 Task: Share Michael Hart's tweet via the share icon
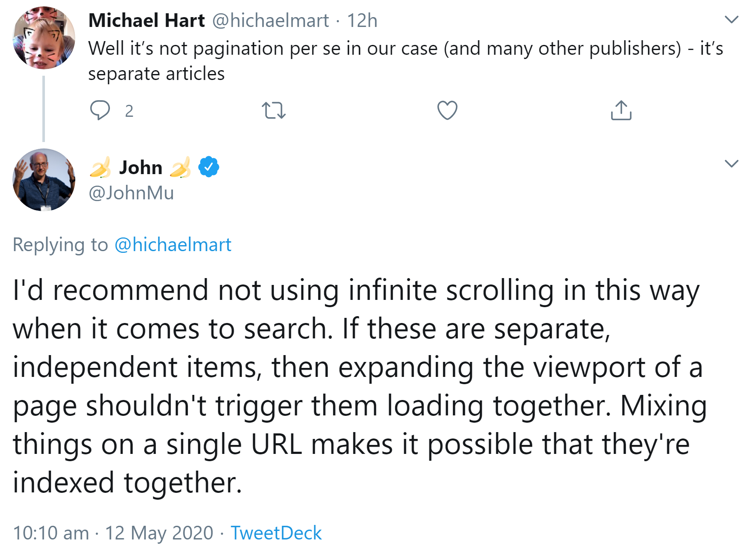[621, 110]
